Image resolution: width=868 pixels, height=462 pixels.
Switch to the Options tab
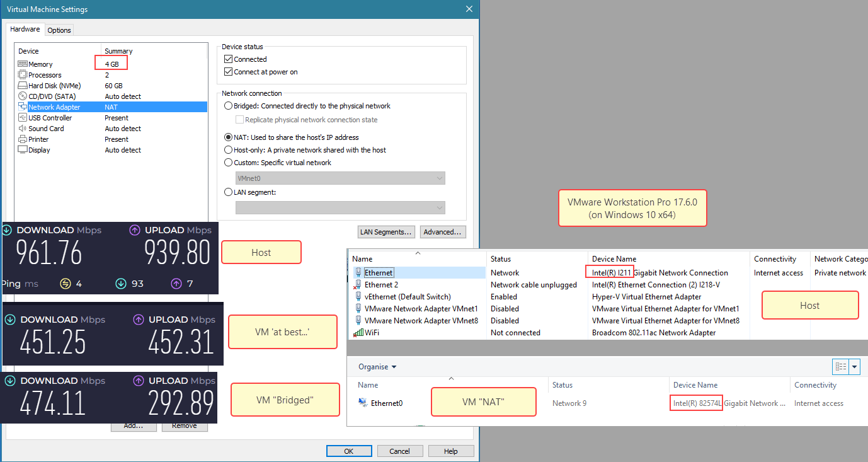pyautogui.click(x=59, y=30)
